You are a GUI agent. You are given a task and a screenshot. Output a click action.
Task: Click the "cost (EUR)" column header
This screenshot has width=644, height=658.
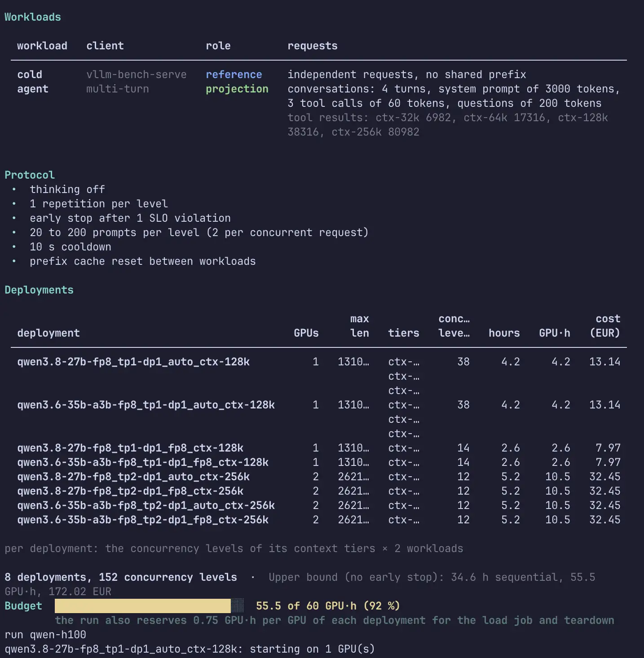(605, 326)
